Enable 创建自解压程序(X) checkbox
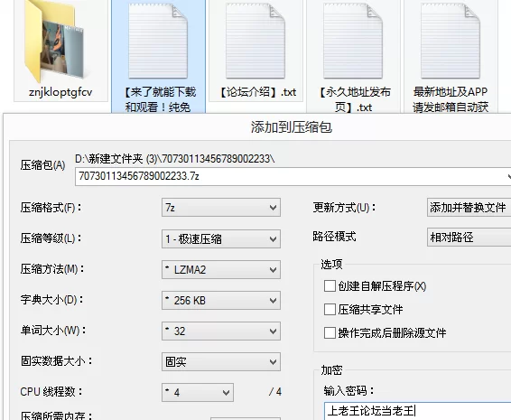The image size is (511, 420). point(330,286)
